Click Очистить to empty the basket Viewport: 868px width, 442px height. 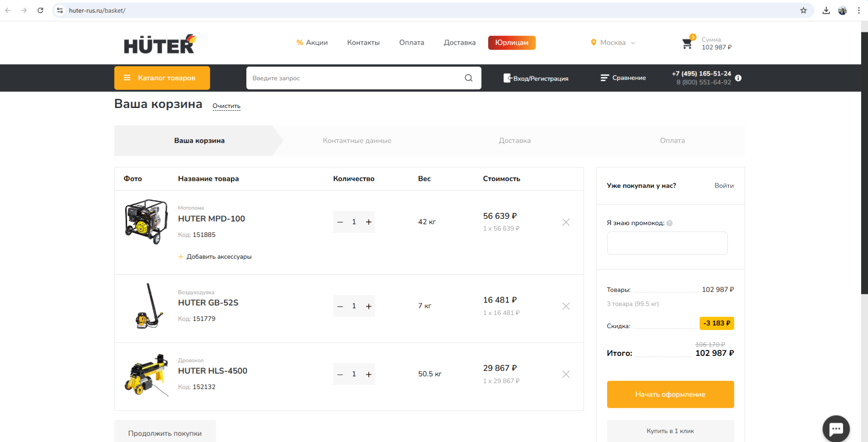click(x=226, y=106)
